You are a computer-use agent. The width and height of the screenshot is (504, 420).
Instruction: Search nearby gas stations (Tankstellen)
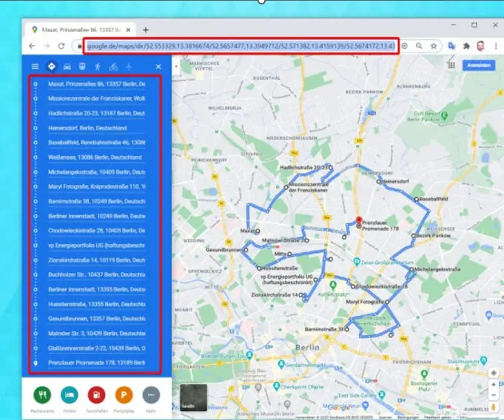pyautogui.click(x=96, y=396)
